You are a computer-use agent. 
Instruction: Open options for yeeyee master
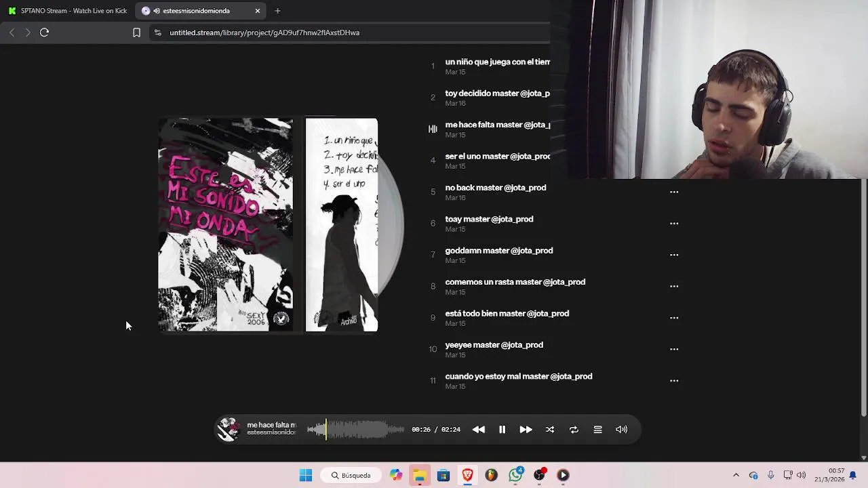(674, 349)
